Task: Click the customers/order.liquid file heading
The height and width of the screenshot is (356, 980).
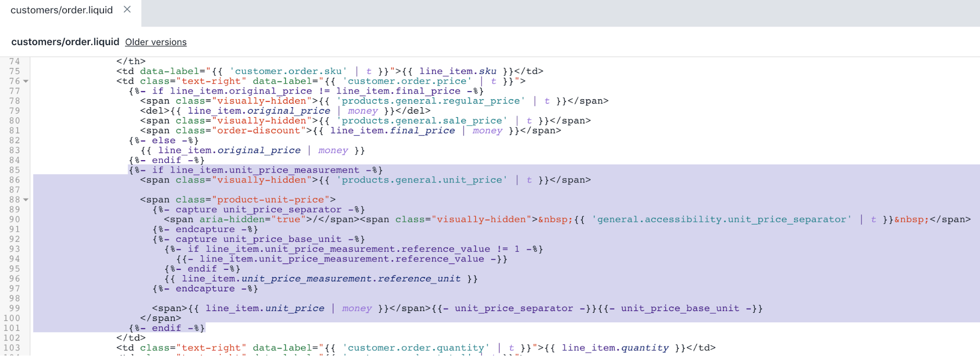Action: [x=65, y=42]
